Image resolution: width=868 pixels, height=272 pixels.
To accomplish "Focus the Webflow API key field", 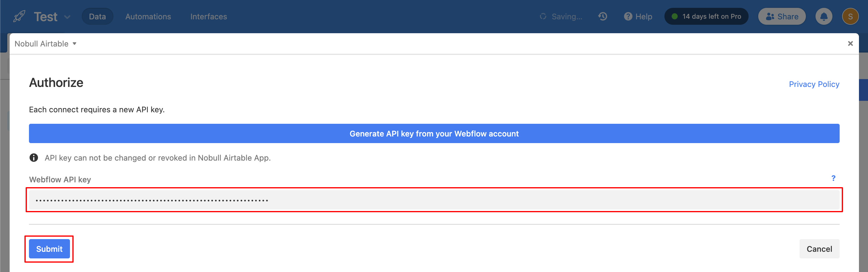I will click(434, 200).
